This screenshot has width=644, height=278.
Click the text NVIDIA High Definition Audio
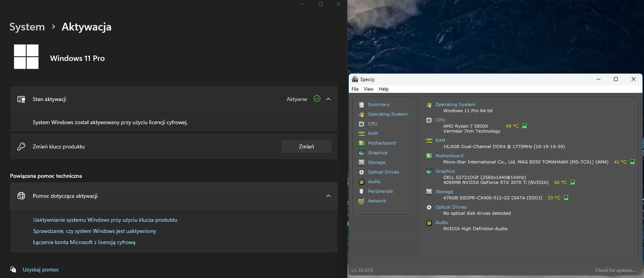click(x=475, y=229)
